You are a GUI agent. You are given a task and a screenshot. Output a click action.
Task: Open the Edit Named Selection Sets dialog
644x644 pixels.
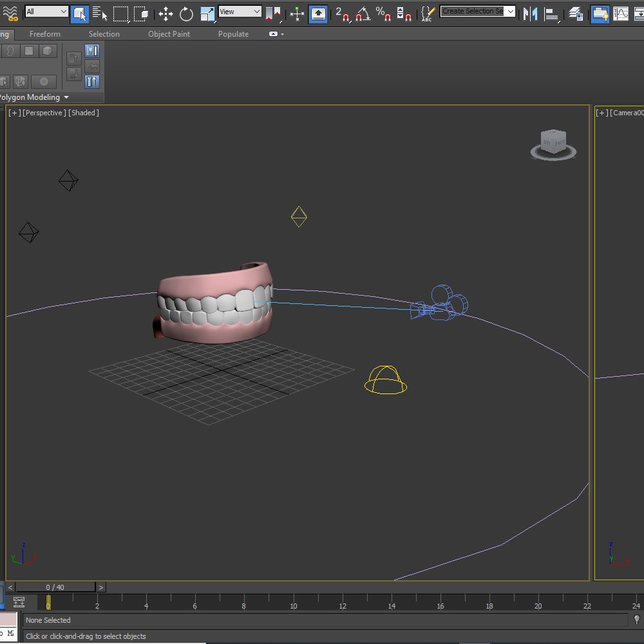426,12
